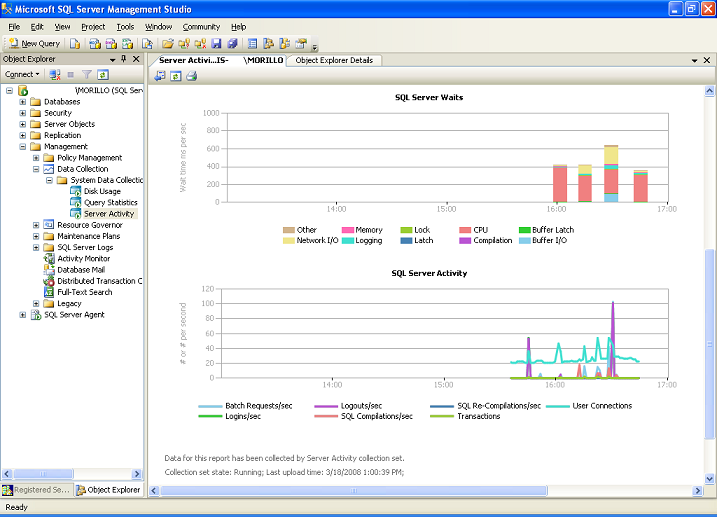Close the active Server Activity document tab
The image size is (717, 517).
706,60
